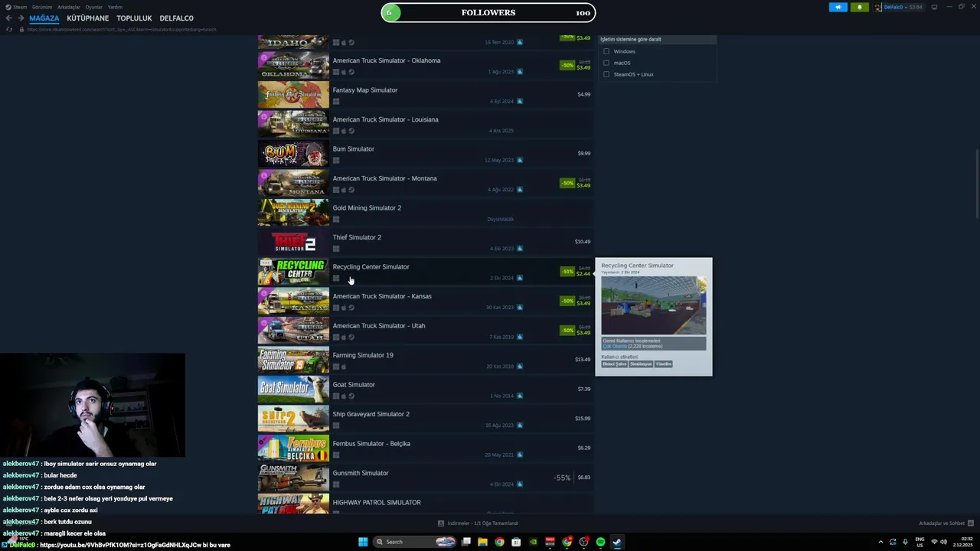Open Spotify from the taskbar
Viewport: 980px width, 551px height.
tap(600, 542)
